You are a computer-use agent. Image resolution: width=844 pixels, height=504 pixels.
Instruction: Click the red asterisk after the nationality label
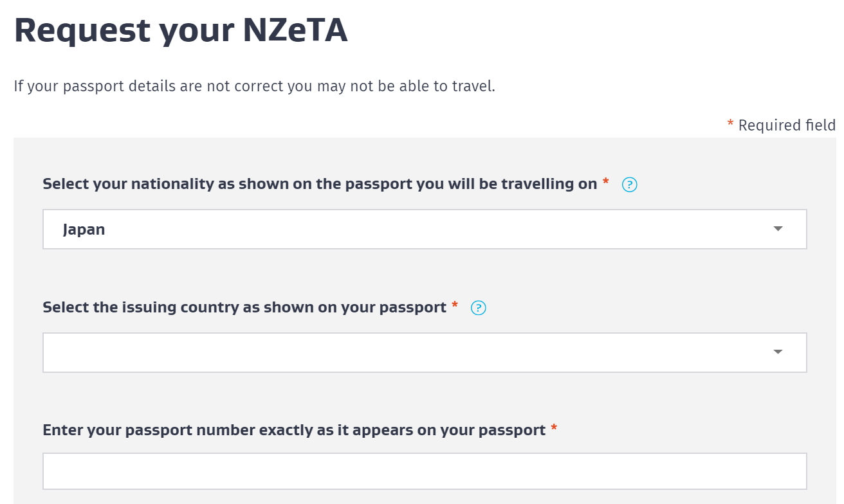click(x=605, y=183)
